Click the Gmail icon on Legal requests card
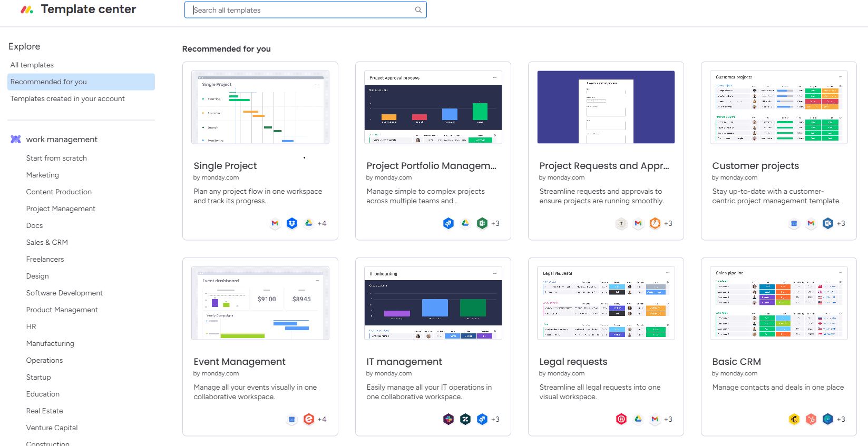The width and height of the screenshot is (868, 446). point(655,419)
